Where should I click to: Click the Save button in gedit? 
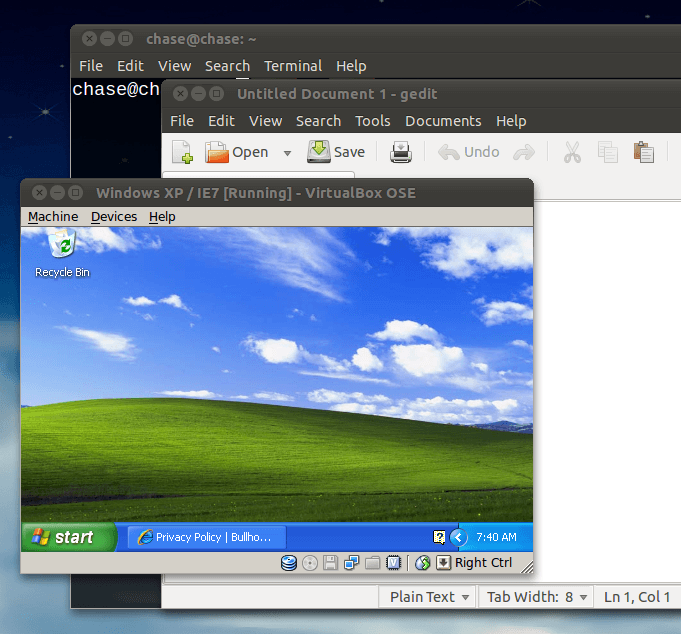tap(337, 152)
